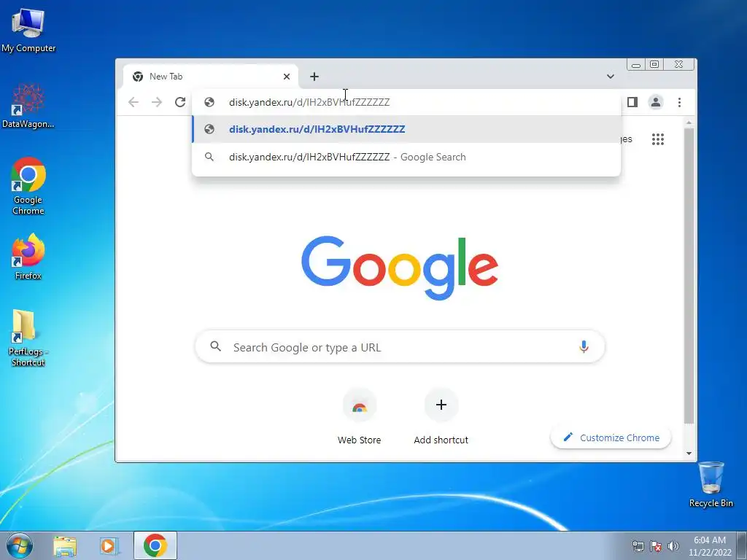Maximize the Chrome window
Screen dimensions: 747x560
(x=654, y=64)
